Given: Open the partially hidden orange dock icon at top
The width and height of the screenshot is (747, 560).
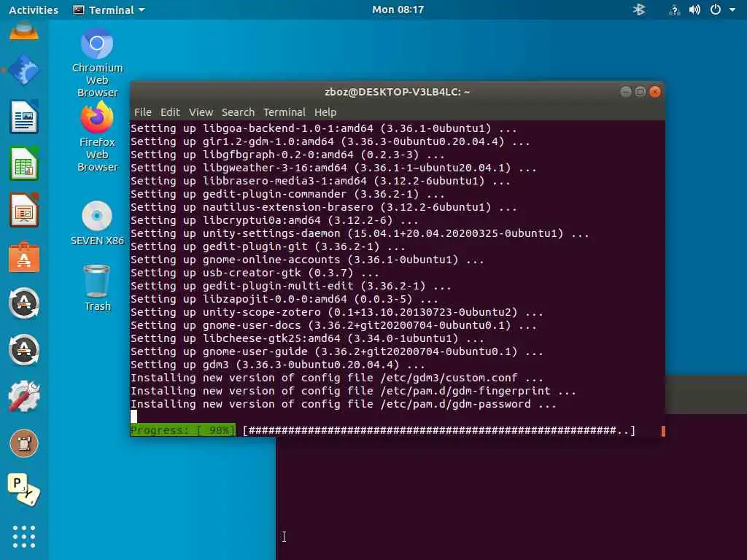Looking at the screenshot, I should 24,31.
